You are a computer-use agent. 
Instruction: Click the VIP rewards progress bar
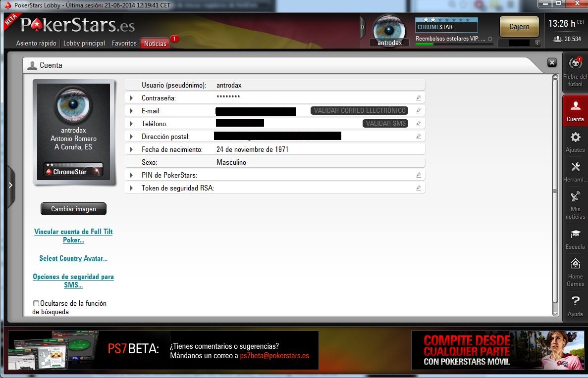454,45
